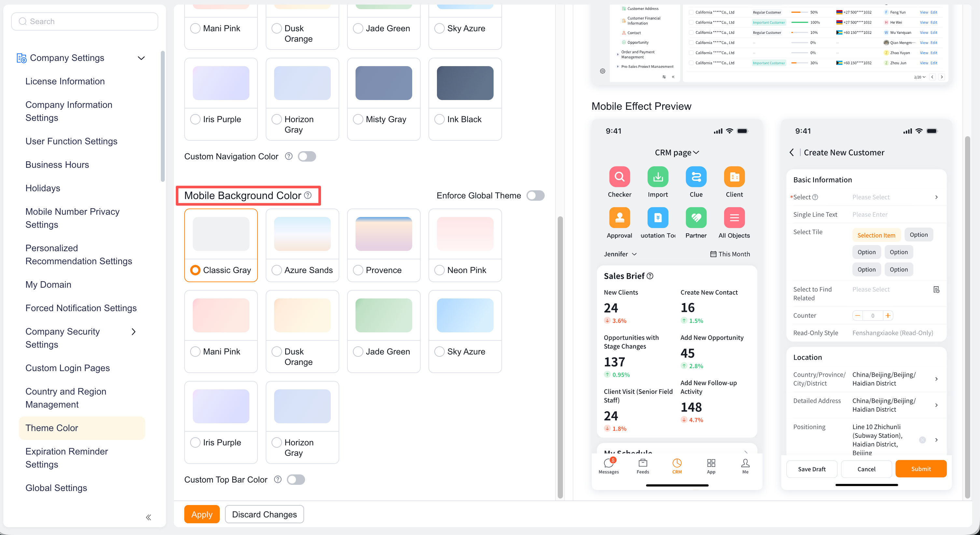This screenshot has width=980, height=535.
Task: Pick the Neon Pink color swatch
Action: coord(465,234)
